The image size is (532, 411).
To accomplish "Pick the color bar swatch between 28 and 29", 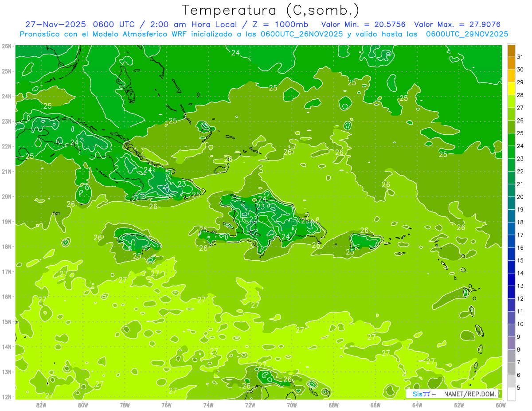I will click(511, 89).
